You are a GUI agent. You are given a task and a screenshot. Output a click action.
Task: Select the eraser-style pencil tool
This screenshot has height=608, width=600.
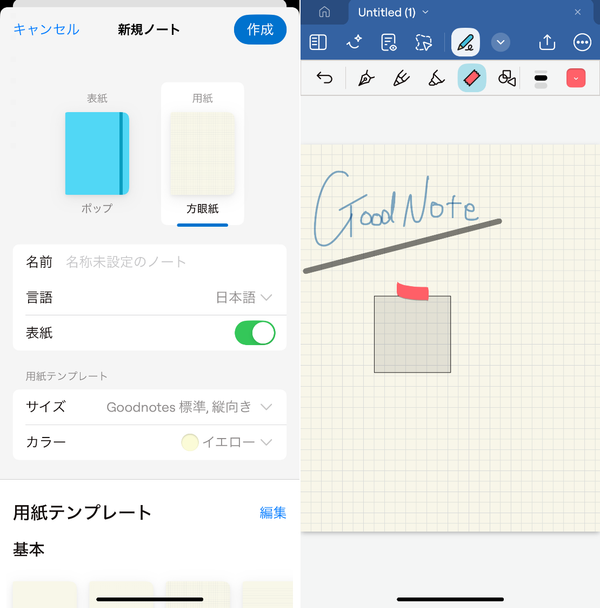click(401, 78)
